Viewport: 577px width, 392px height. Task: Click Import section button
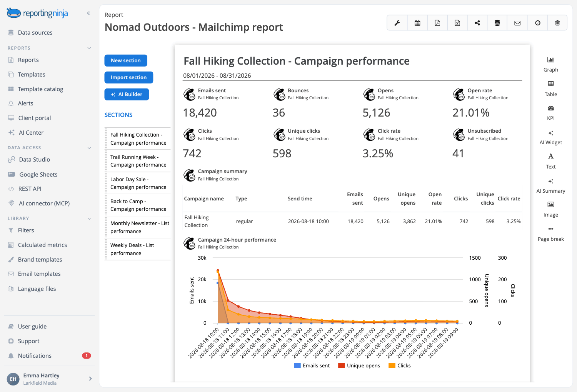[x=129, y=77]
